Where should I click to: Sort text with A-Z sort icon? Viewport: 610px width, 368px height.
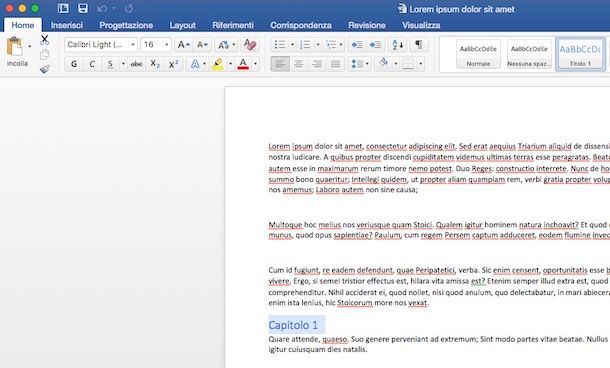click(x=398, y=45)
